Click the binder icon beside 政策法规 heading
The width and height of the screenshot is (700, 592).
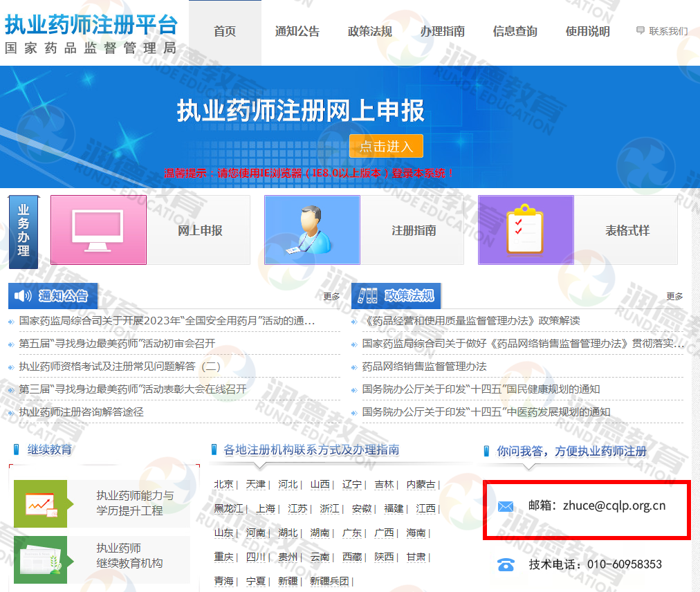click(367, 296)
